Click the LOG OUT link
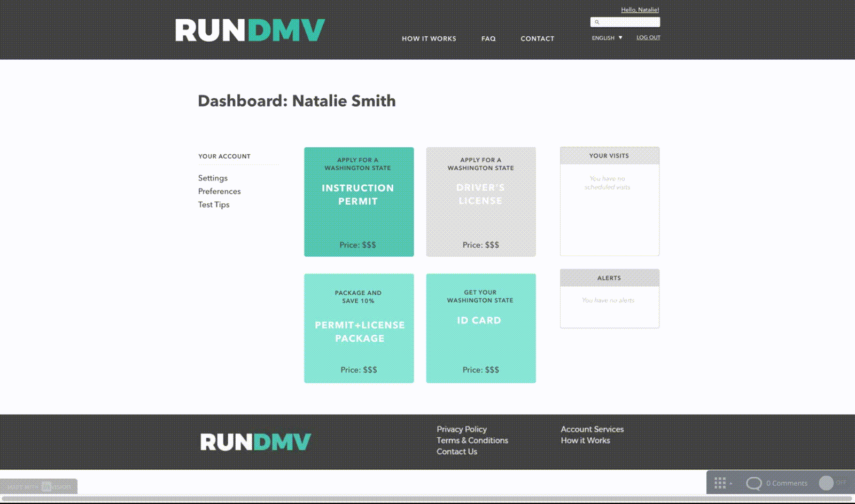The width and height of the screenshot is (855, 504). pyautogui.click(x=648, y=37)
